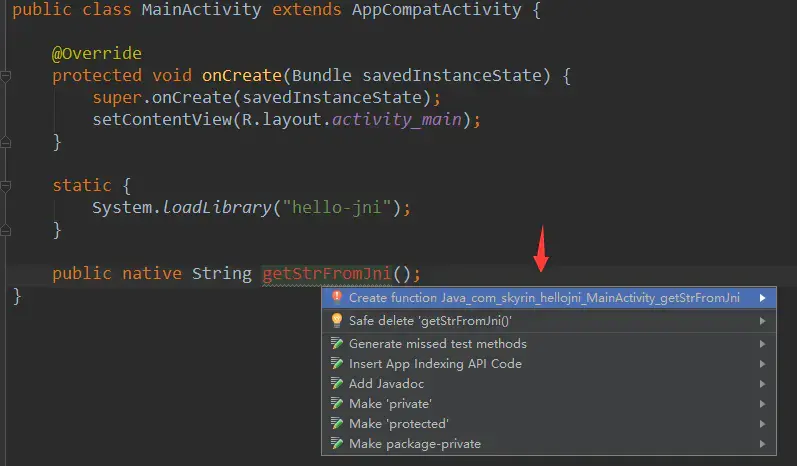Screen dimensions: 797x466
Task: Click MainActivity class name
Action: tap(201, 10)
